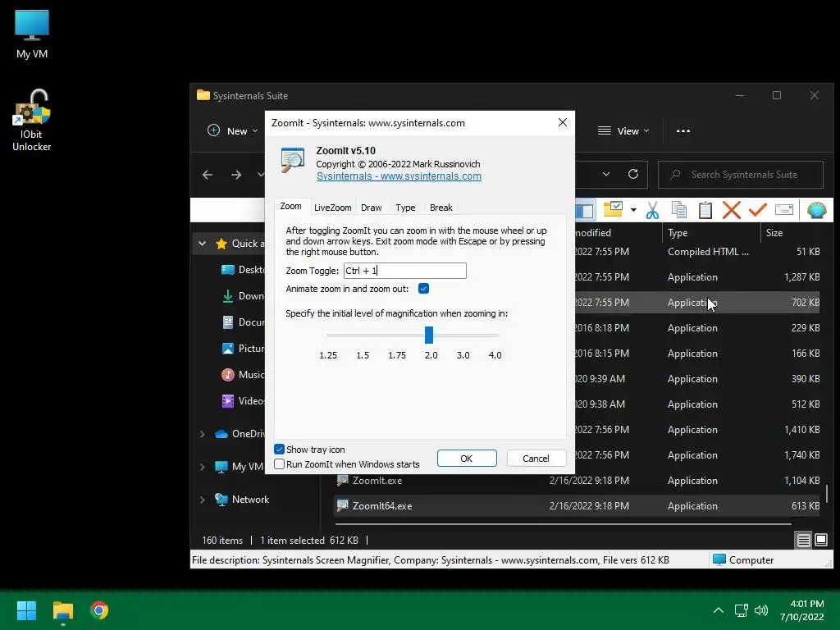Disable the Show tray icon checkbox
The image size is (840, 630).
coord(279,449)
